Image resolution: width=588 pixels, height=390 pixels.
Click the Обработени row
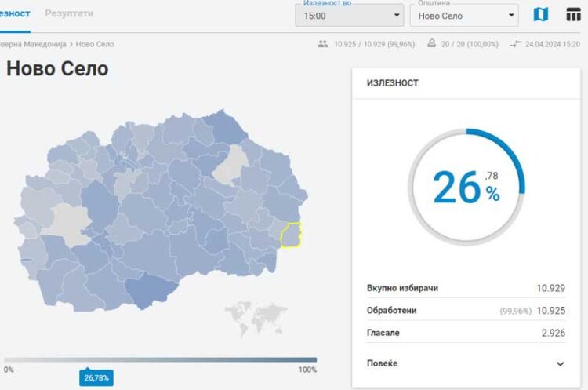pos(466,311)
